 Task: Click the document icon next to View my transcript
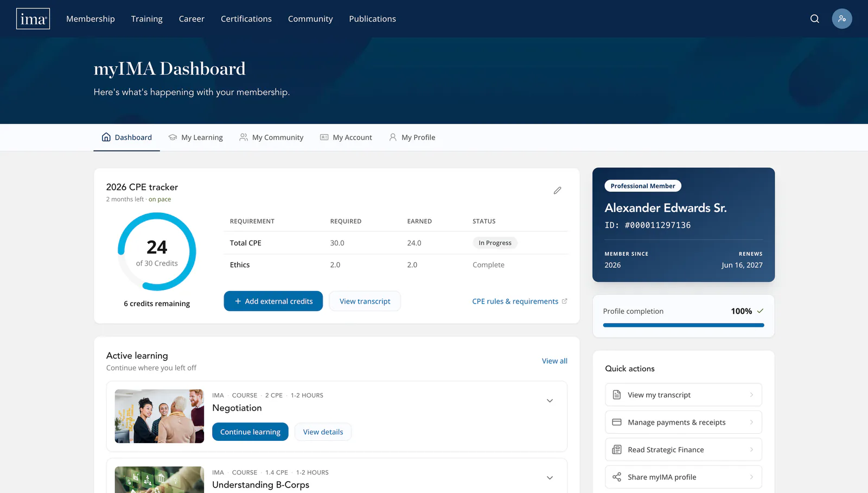pos(617,395)
